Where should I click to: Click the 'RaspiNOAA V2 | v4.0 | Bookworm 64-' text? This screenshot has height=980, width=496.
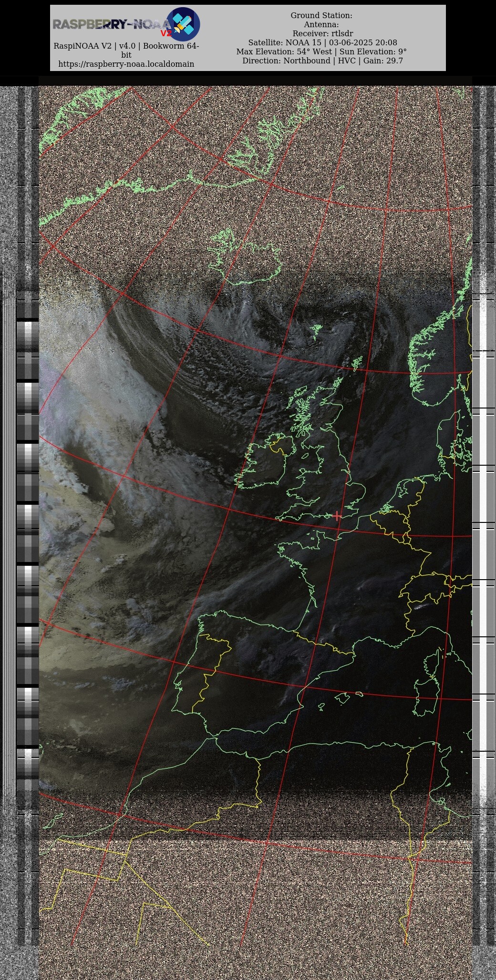click(126, 46)
